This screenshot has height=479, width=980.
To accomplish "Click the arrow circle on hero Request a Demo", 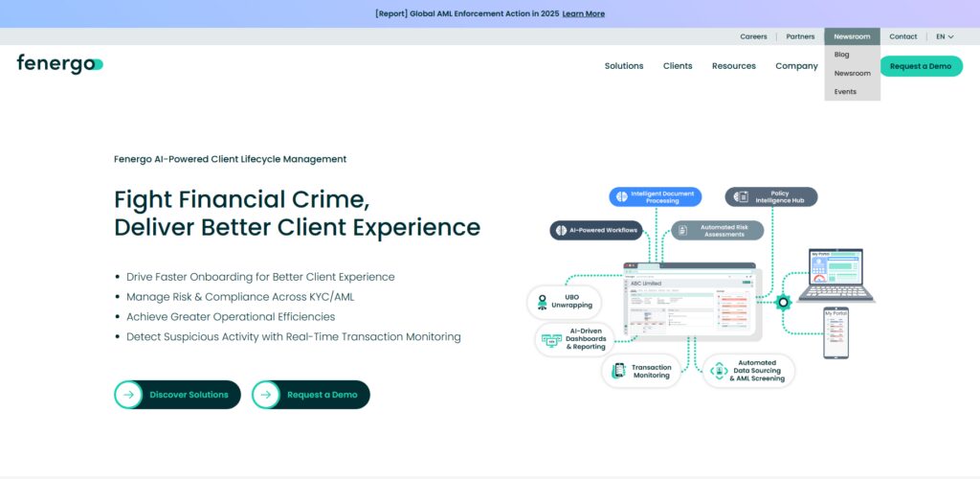I will coord(266,395).
